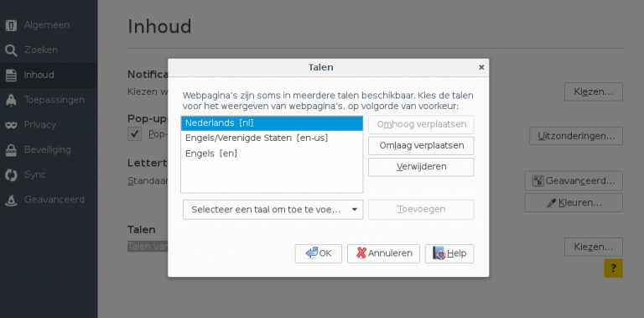This screenshot has height=318, width=644.
Task: Click the Toepassingen rocket icon
Action: 11,100
